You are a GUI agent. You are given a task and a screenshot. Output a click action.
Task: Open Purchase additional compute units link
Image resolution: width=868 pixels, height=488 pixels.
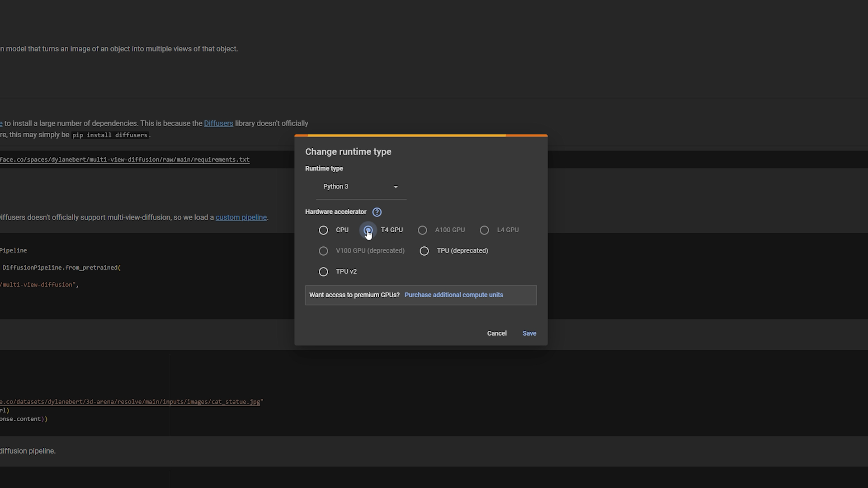(454, 295)
